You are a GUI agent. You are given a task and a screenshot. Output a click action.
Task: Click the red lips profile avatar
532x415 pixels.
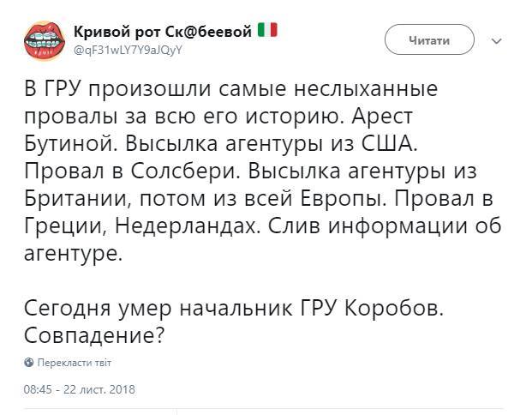(43, 40)
